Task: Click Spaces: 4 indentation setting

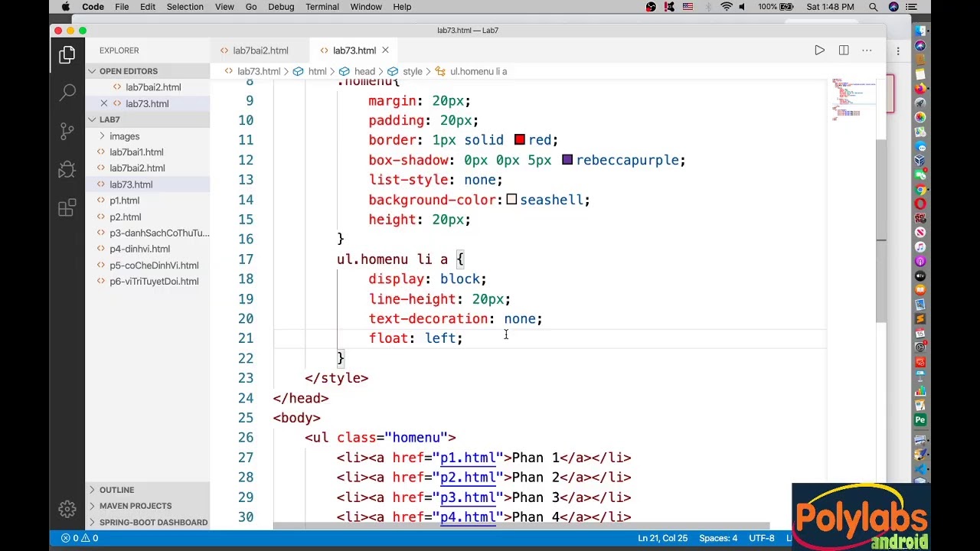Action: [x=717, y=538]
